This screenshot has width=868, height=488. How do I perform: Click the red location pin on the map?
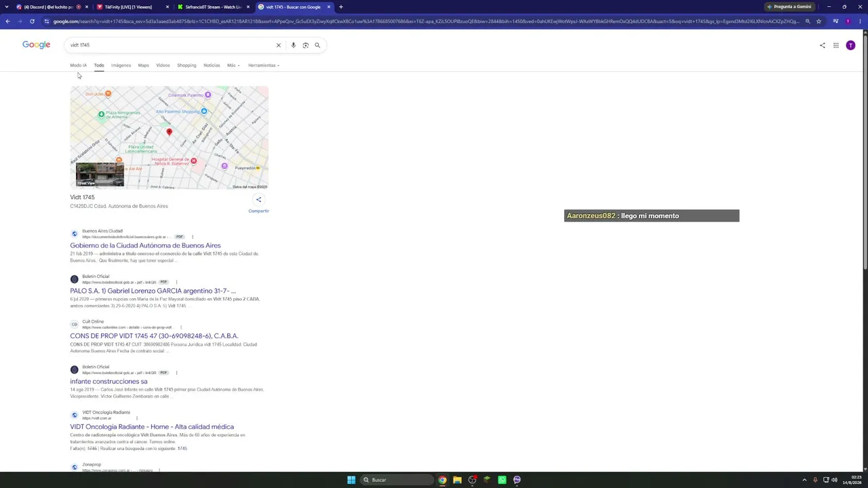click(x=169, y=133)
